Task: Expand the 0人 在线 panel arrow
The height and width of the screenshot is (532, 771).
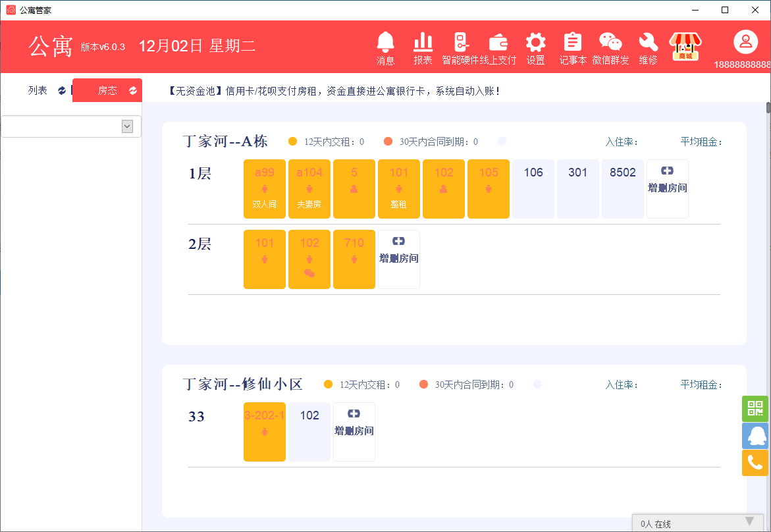Action: coord(749,521)
